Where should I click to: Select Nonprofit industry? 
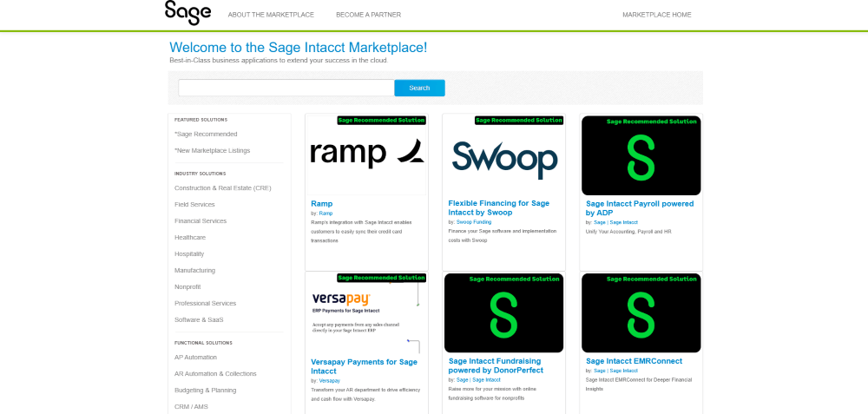(187, 286)
